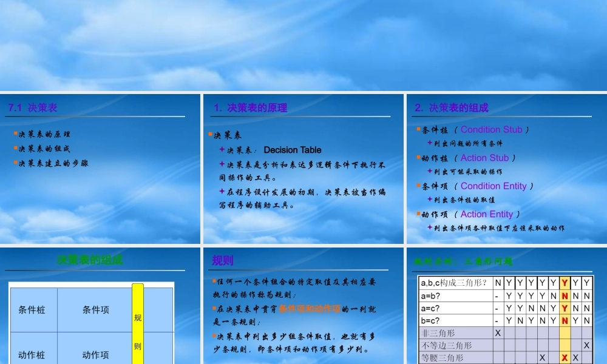The width and height of the screenshot is (607, 364).
Task: Click the '-' cell in the 'a=b?' row
Action: point(498,296)
